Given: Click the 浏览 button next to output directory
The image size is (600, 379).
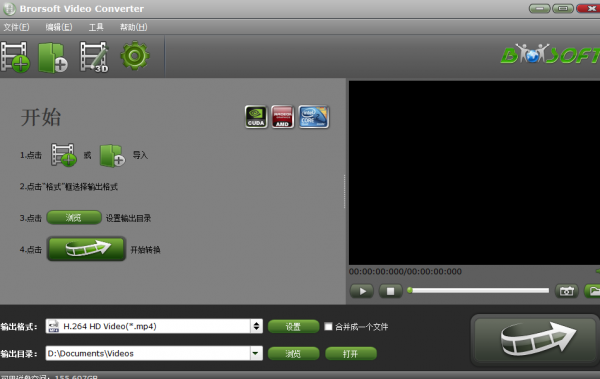Looking at the screenshot, I should [x=293, y=354].
